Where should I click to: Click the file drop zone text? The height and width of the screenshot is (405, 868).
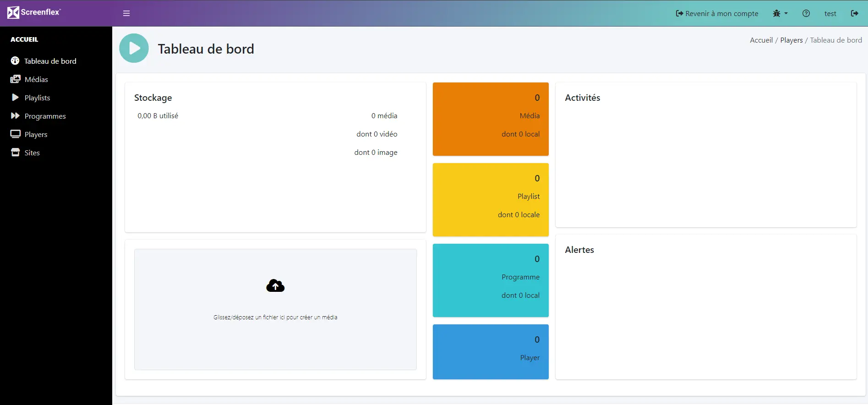(275, 317)
